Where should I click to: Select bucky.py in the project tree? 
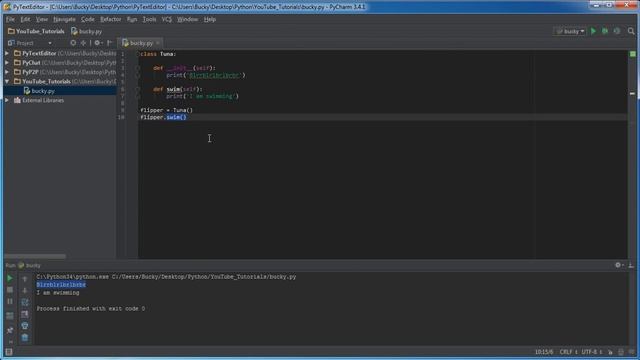pos(43,91)
